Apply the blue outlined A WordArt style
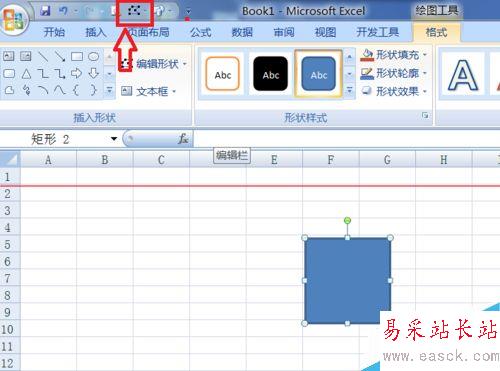This screenshot has width=500, height=371. click(462, 75)
